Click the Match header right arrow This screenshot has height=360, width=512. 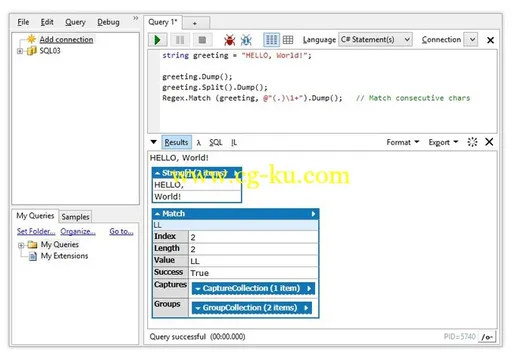click(313, 214)
